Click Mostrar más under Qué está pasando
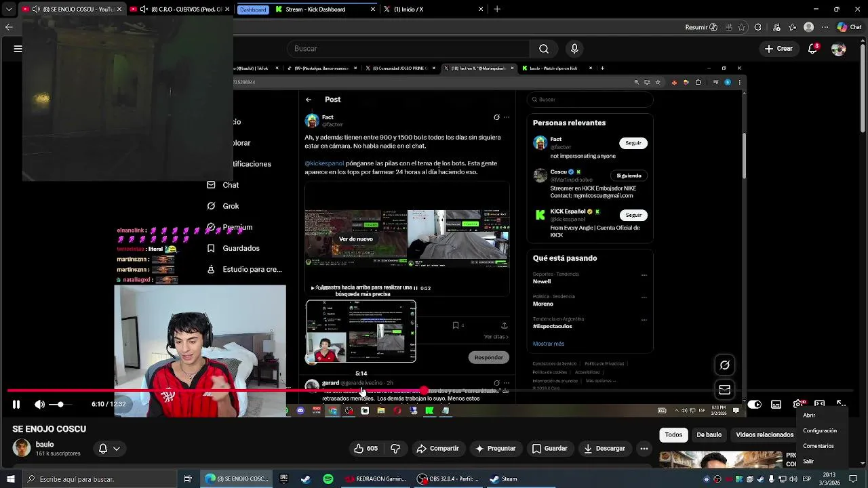Viewport: 868px width, 488px height. point(548,344)
